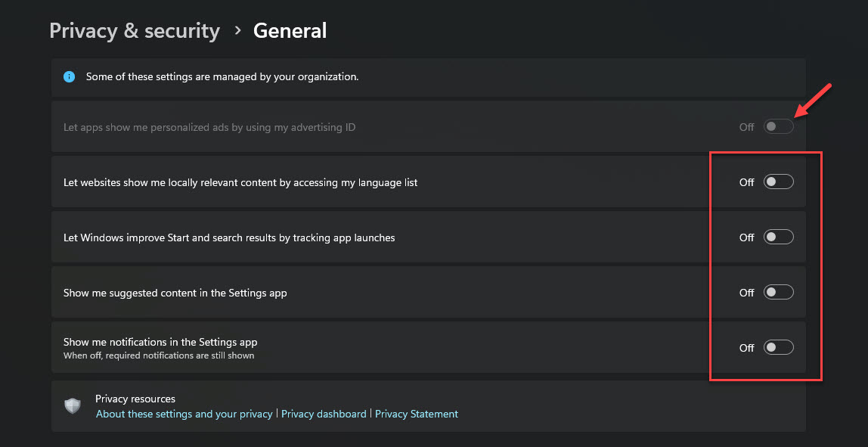Click the 'Privacy resources' section title
Viewport: 868px width, 447px height.
point(135,399)
